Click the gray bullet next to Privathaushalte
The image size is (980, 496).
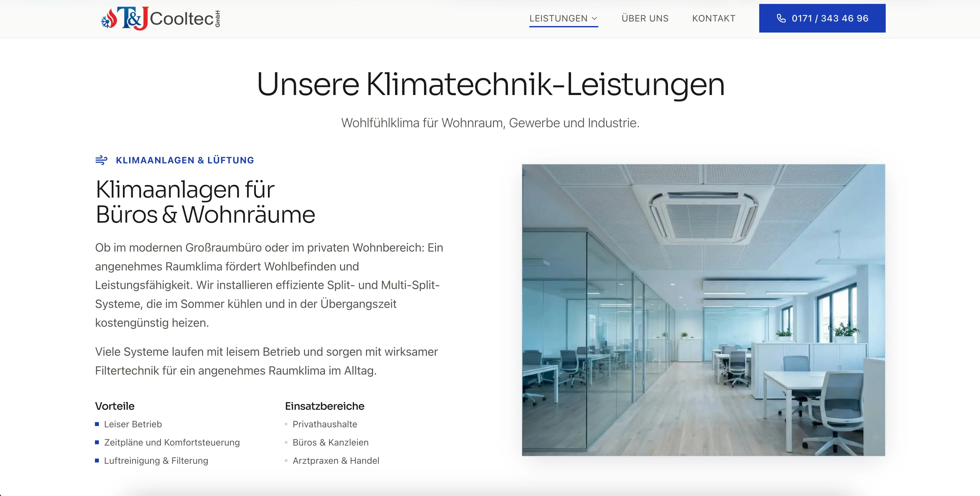pos(286,424)
